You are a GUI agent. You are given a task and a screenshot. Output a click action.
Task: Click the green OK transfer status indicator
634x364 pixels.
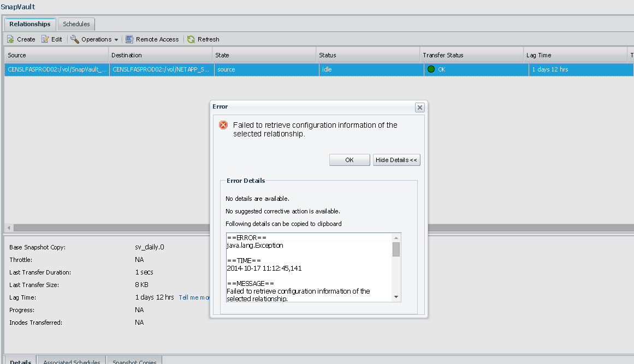(431, 69)
